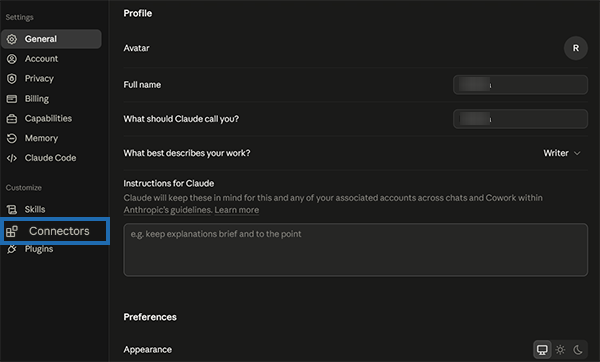Viewport: 600px width, 362px height.
Task: Open Plugins under Customize
Action: point(51,249)
